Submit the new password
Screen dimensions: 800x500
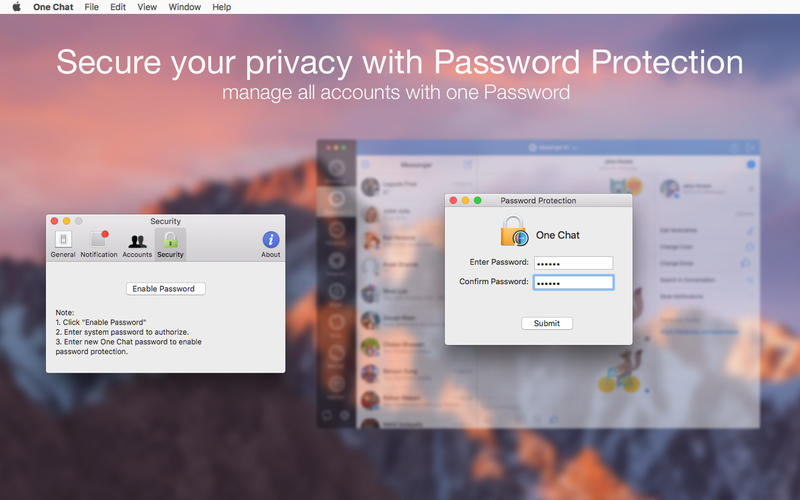(x=547, y=323)
